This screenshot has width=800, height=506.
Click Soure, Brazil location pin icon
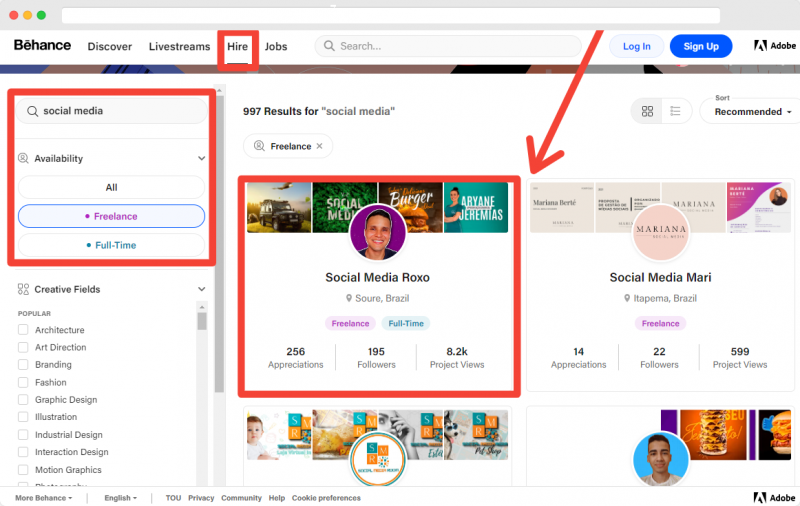tap(349, 298)
